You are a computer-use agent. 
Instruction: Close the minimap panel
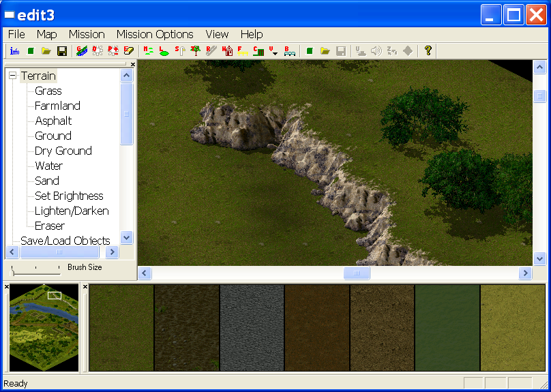point(6,286)
